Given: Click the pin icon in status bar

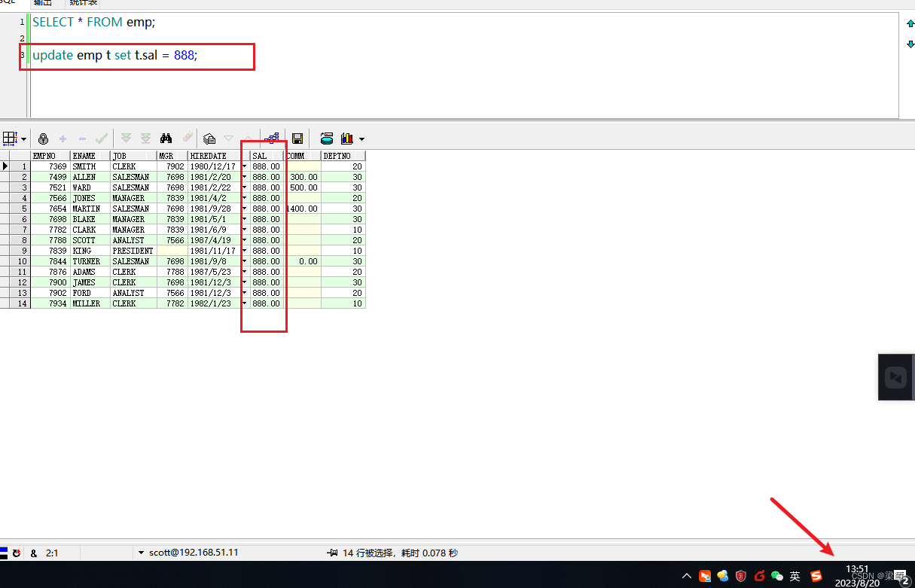Looking at the screenshot, I should tap(332, 553).
